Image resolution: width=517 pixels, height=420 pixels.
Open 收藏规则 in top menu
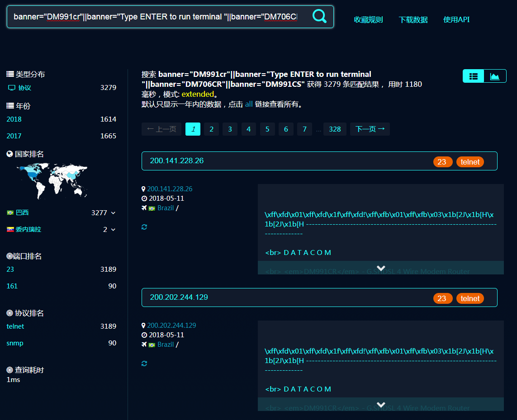368,19
